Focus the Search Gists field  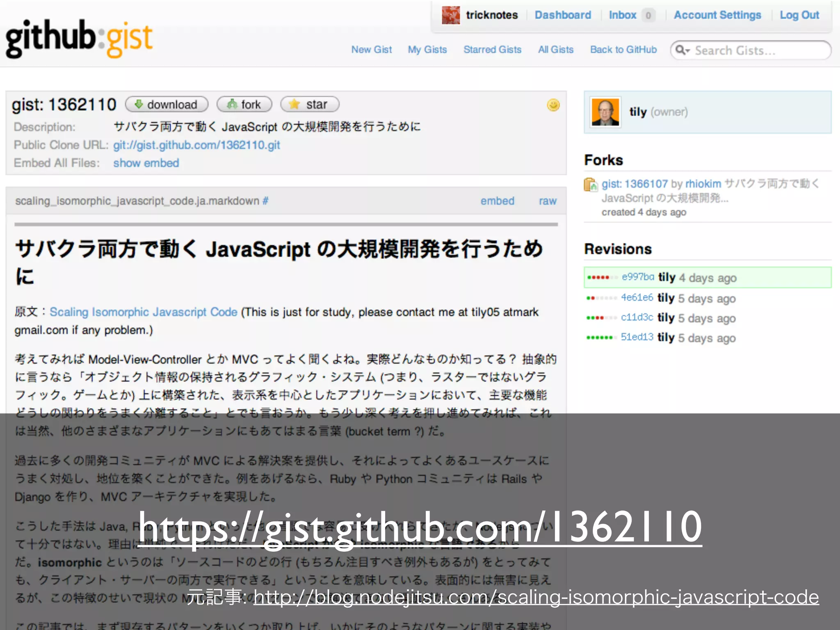pos(751,50)
